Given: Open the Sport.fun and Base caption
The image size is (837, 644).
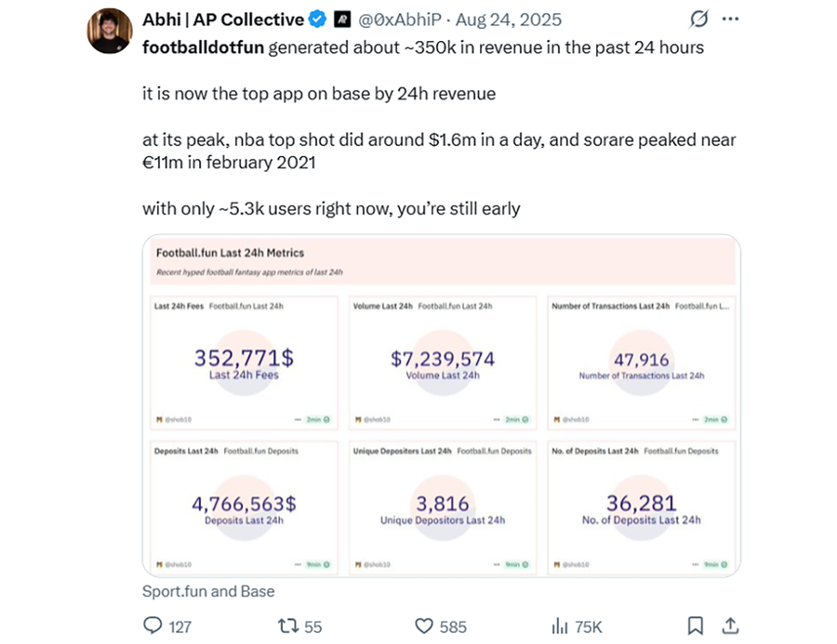Looking at the screenshot, I should (x=208, y=591).
